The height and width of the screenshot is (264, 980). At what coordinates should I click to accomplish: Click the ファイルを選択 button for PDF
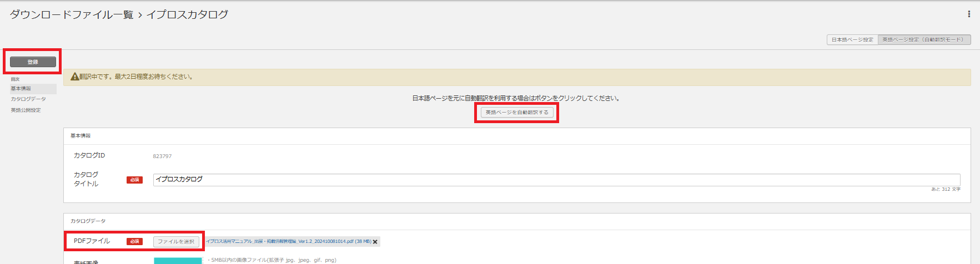click(176, 241)
